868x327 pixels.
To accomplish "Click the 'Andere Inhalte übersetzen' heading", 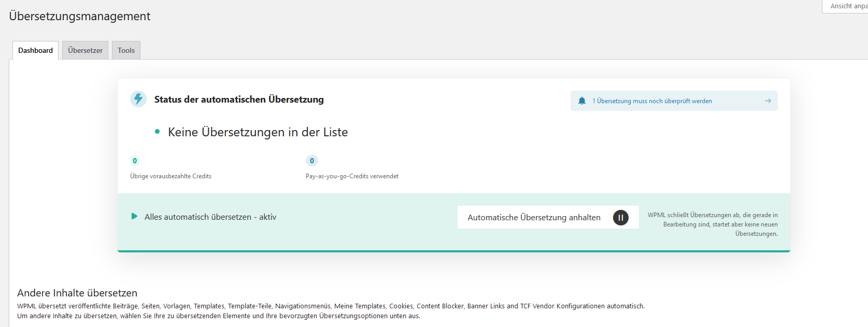I will coord(77,293).
